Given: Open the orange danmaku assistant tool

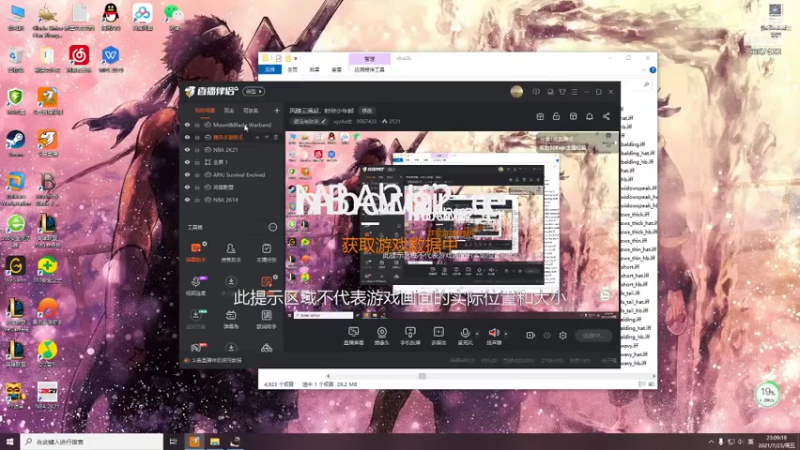Looking at the screenshot, I should pos(196,252).
